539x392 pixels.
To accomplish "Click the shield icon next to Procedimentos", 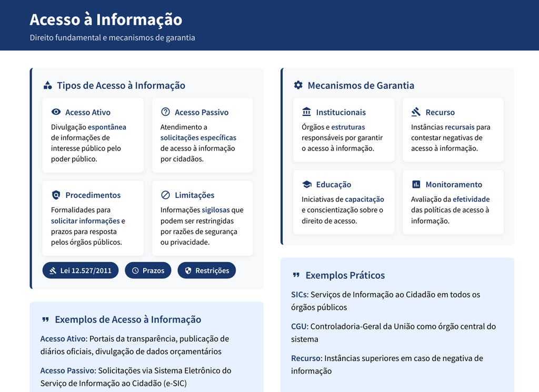I will pos(56,195).
